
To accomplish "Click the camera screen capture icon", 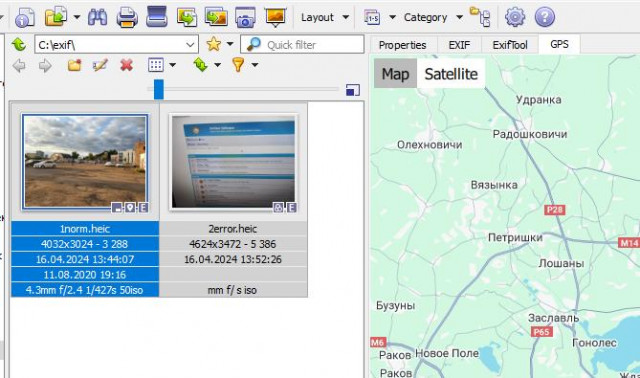I will tap(245, 18).
